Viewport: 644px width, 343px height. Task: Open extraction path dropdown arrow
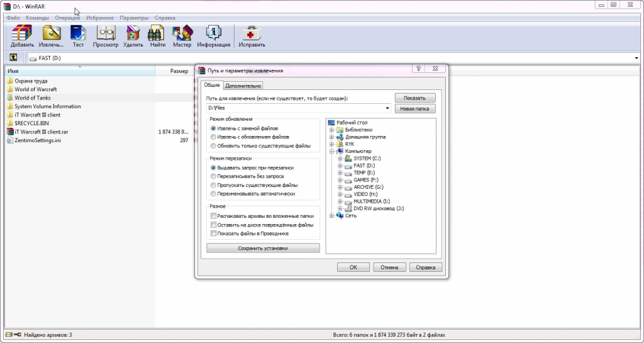coord(387,108)
